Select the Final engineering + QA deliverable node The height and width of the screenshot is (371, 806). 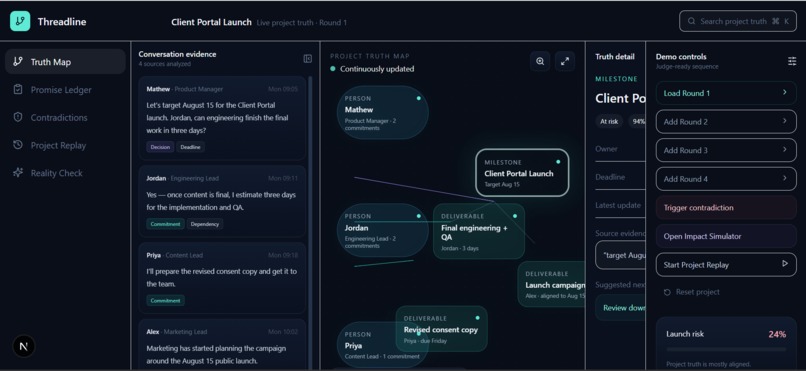coord(479,231)
